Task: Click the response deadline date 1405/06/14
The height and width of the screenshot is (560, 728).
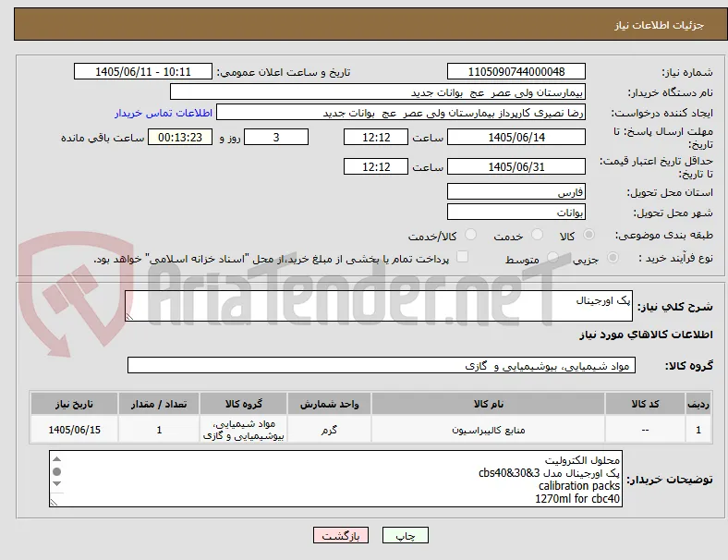Action: pos(516,138)
